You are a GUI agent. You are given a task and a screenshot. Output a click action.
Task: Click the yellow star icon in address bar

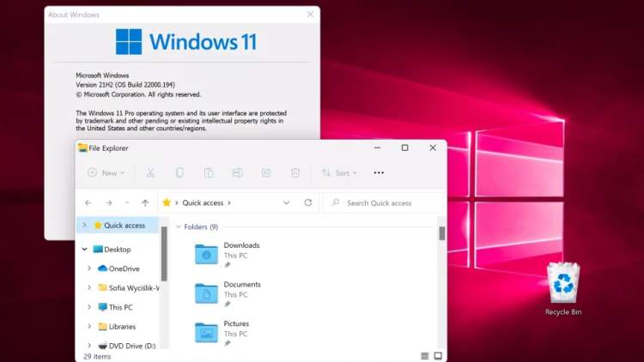coord(167,202)
